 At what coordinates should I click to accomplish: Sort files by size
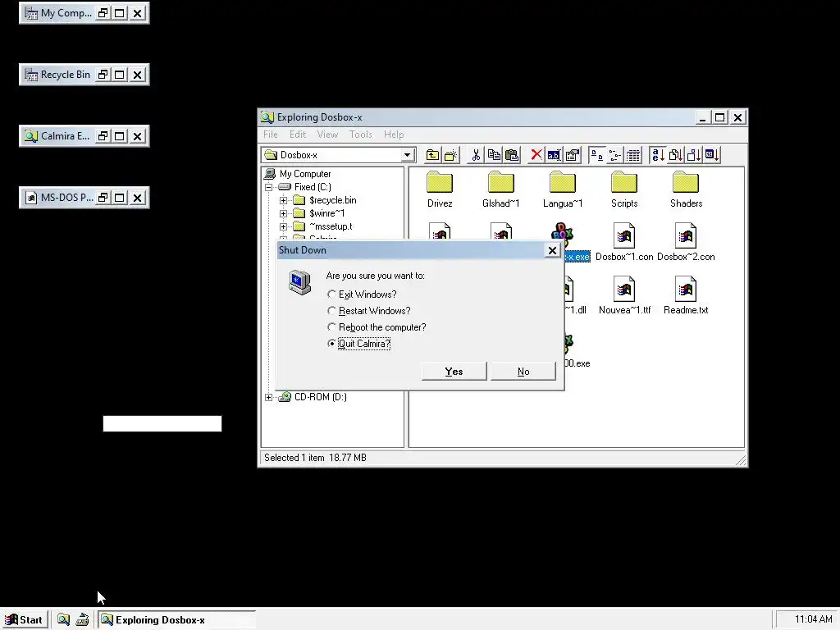pyautogui.click(x=694, y=155)
